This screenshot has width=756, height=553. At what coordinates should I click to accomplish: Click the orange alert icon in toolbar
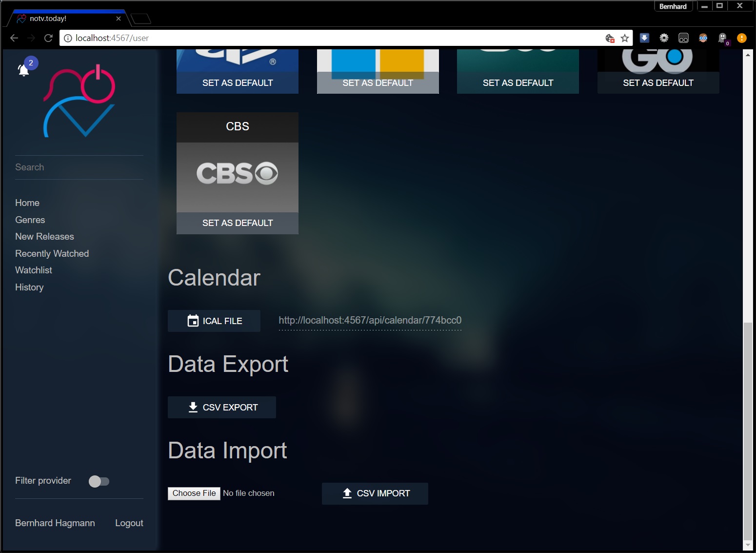[741, 38]
